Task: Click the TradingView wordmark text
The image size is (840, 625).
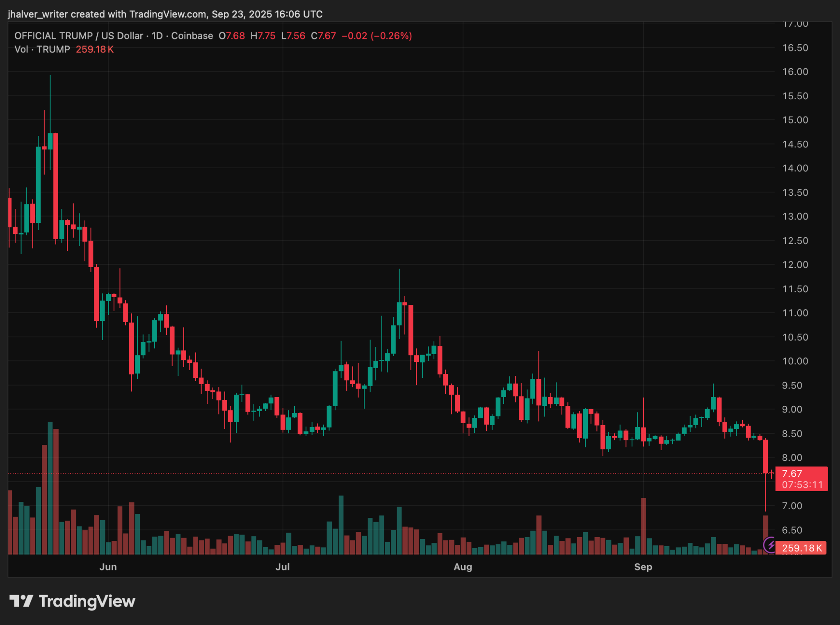Action: [x=87, y=601]
